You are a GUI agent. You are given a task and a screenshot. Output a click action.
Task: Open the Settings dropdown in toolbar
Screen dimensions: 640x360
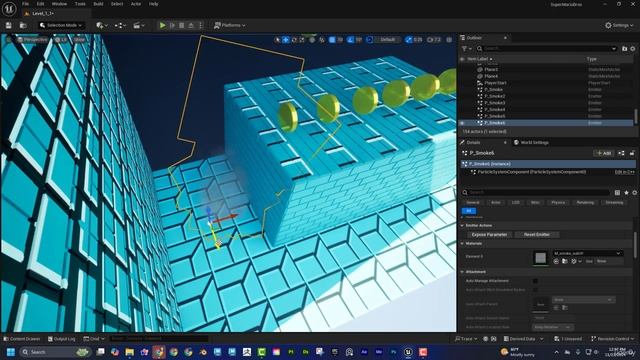tap(618, 25)
